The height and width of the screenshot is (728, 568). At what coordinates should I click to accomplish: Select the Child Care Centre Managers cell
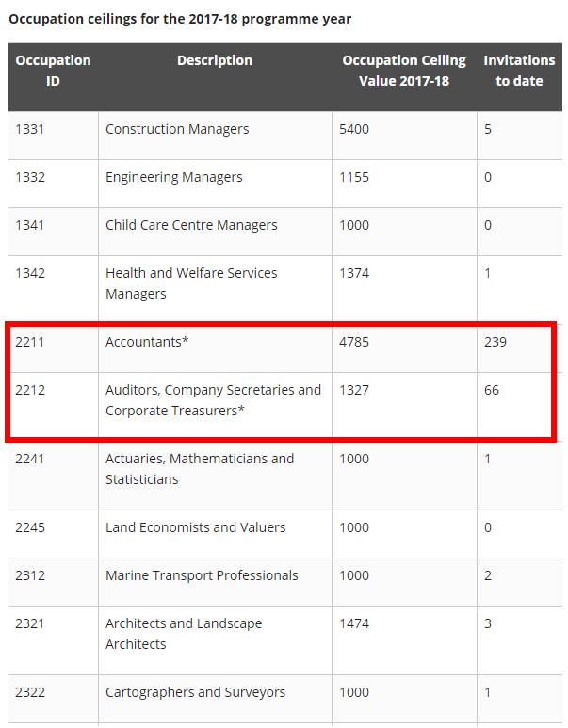point(191,225)
